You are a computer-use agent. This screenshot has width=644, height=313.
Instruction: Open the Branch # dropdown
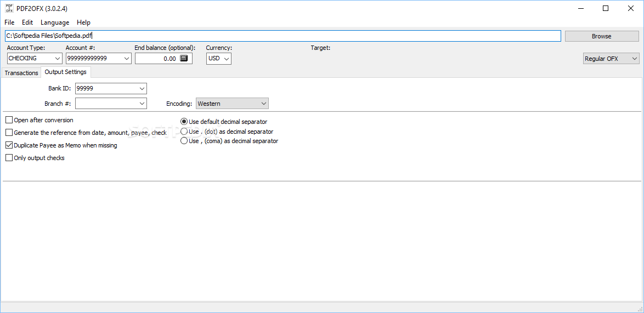coord(142,104)
